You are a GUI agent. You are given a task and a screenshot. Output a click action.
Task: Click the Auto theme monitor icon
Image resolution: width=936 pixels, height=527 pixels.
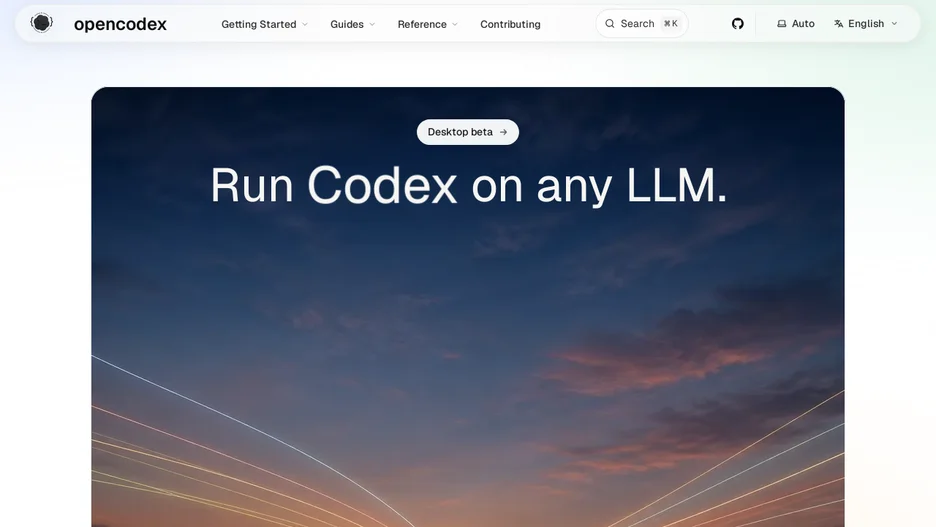(x=781, y=24)
